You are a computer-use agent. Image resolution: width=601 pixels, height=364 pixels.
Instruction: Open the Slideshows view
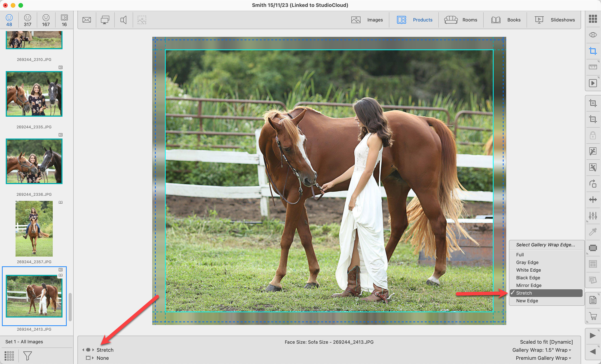click(555, 20)
